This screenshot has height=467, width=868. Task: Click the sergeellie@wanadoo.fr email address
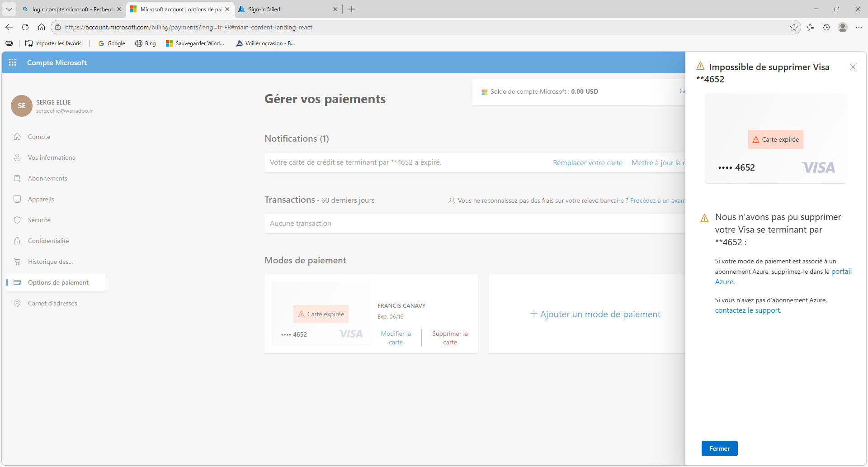tap(65, 111)
